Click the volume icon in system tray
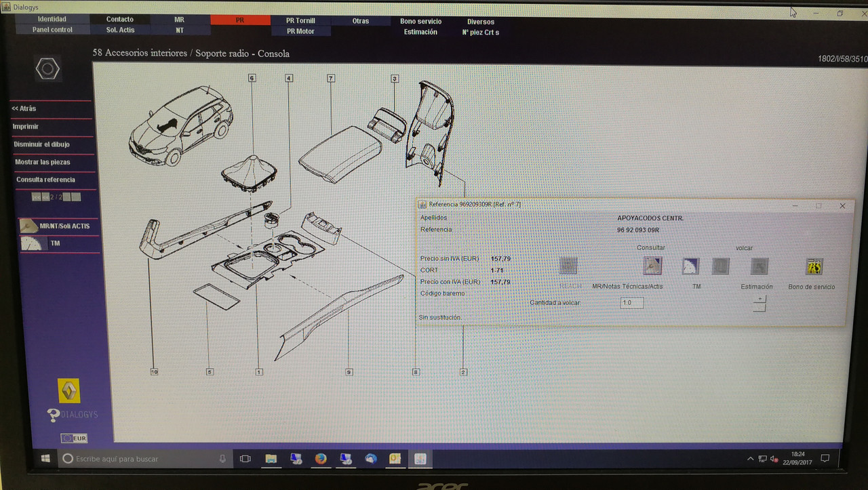Screen dimensions: 868x490 774,459
